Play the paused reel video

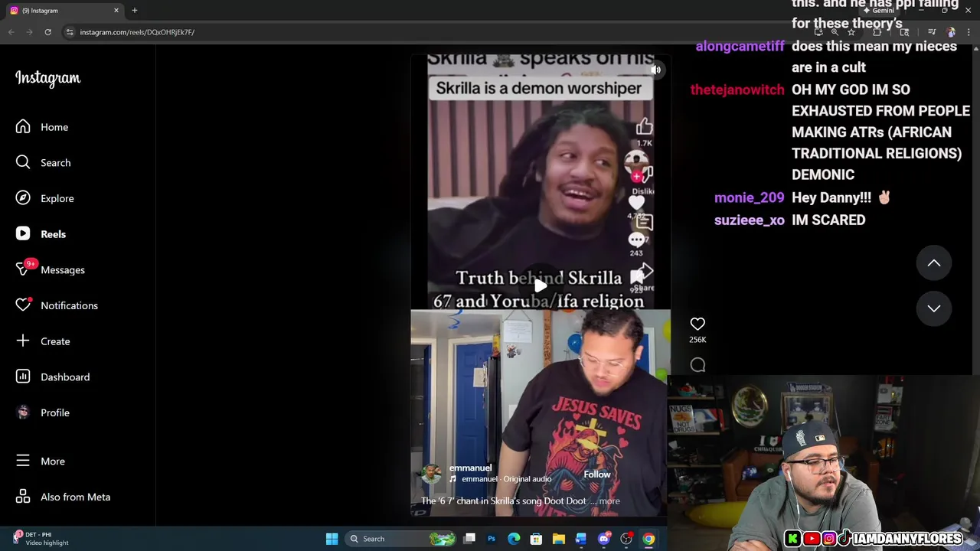click(x=541, y=285)
